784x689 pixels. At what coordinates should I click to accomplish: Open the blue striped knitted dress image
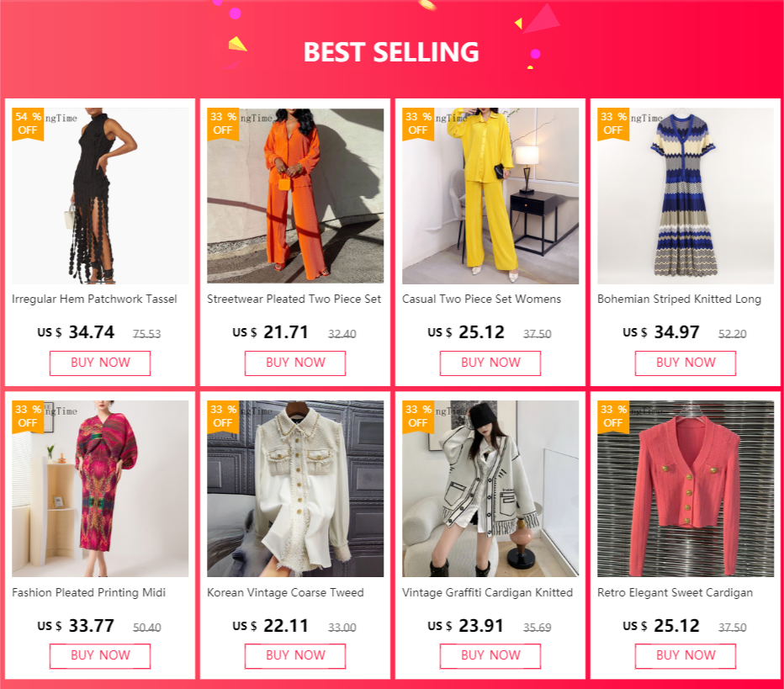(x=686, y=196)
